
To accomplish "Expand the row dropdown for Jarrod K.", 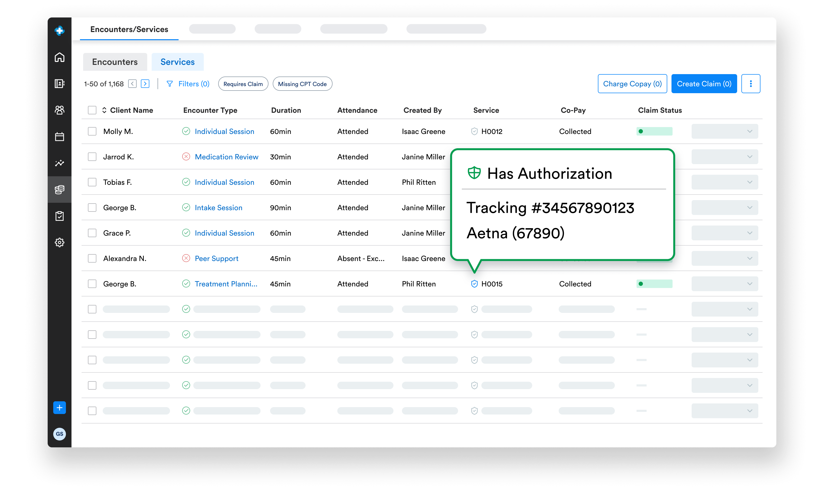I will [725, 157].
